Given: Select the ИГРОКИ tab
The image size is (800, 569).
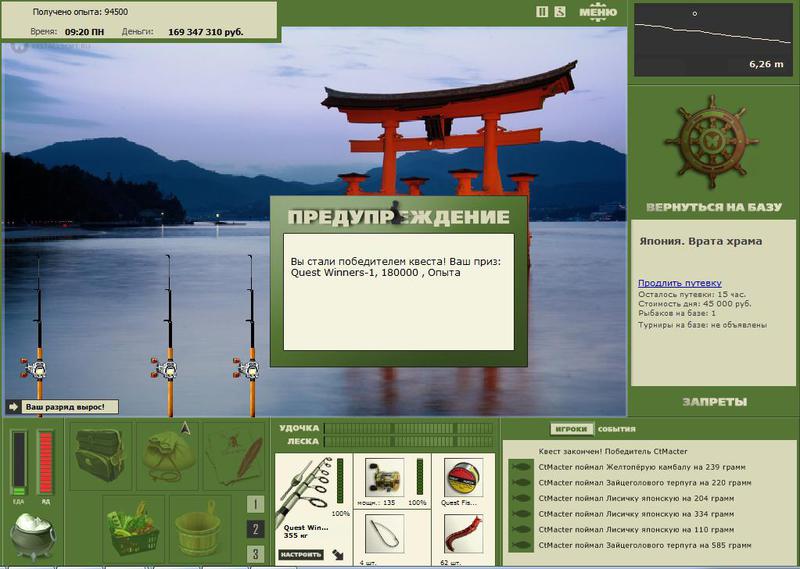Looking at the screenshot, I should (571, 429).
